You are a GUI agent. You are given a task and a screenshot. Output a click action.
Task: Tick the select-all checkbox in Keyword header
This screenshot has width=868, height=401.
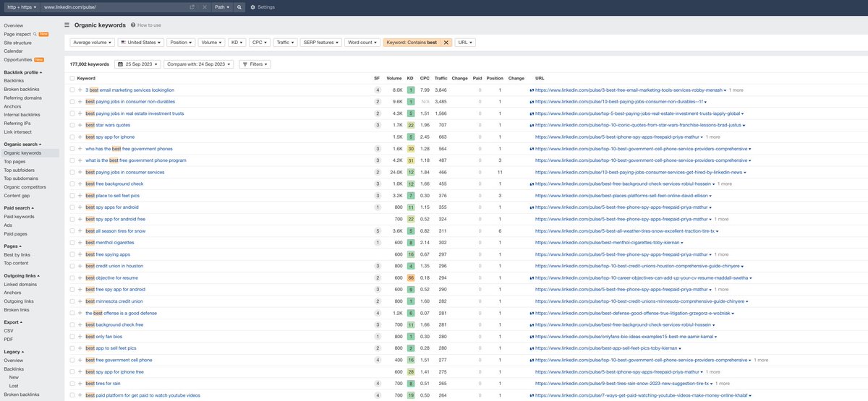pos(72,78)
